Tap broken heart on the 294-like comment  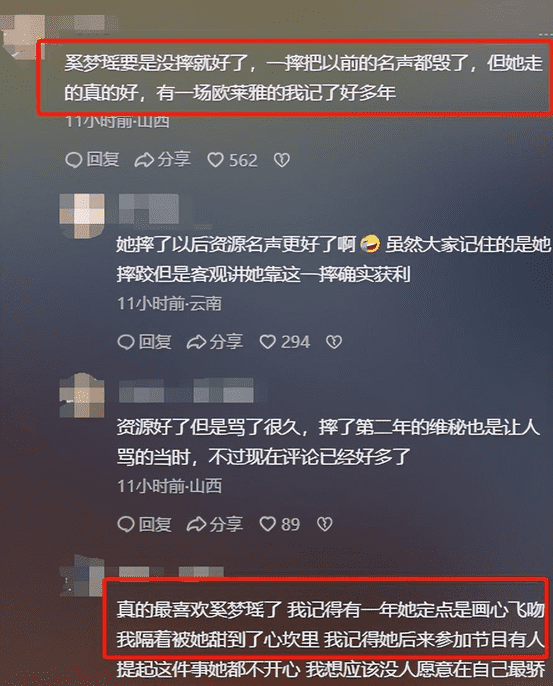[334, 342]
